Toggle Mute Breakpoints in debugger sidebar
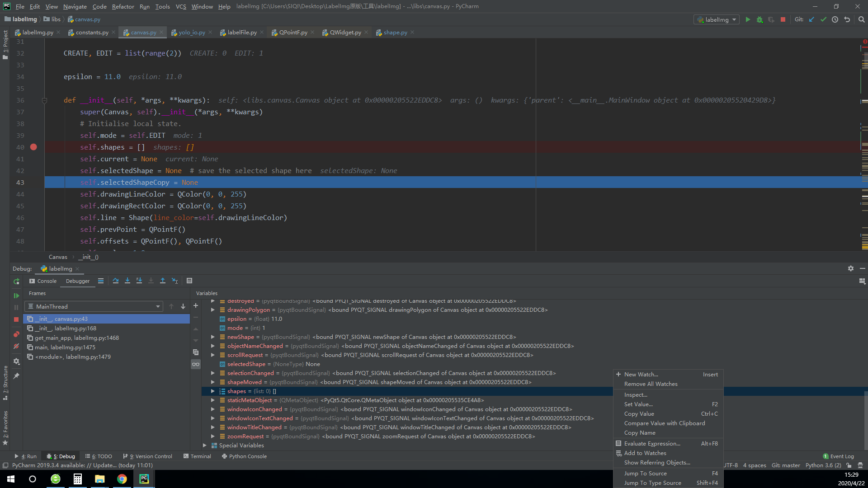 16,347
